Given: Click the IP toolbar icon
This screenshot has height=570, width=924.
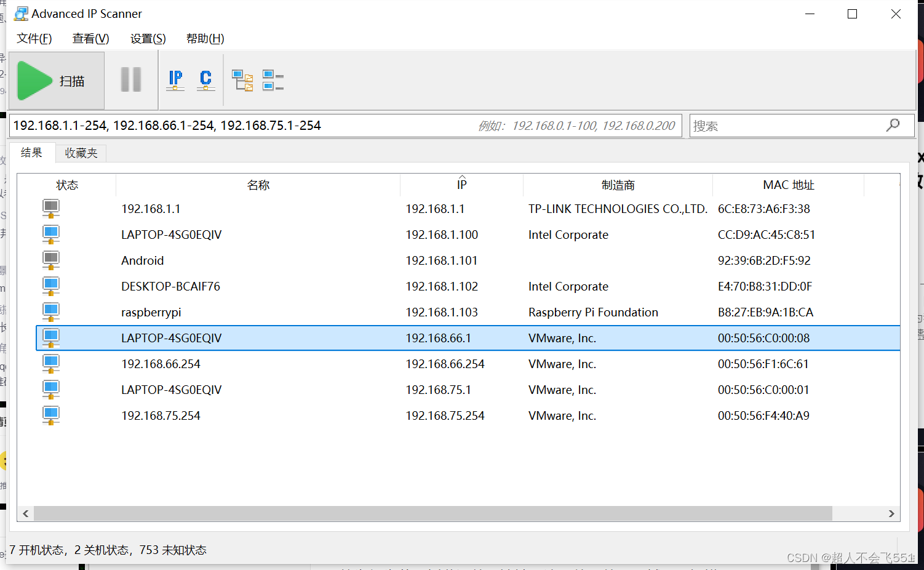Looking at the screenshot, I should (175, 80).
